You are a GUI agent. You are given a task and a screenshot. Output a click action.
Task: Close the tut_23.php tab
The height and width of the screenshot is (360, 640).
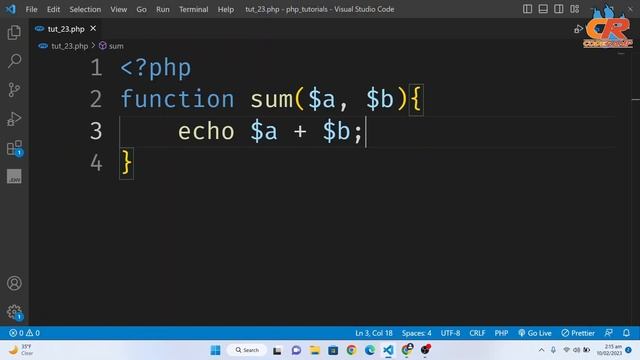93,29
